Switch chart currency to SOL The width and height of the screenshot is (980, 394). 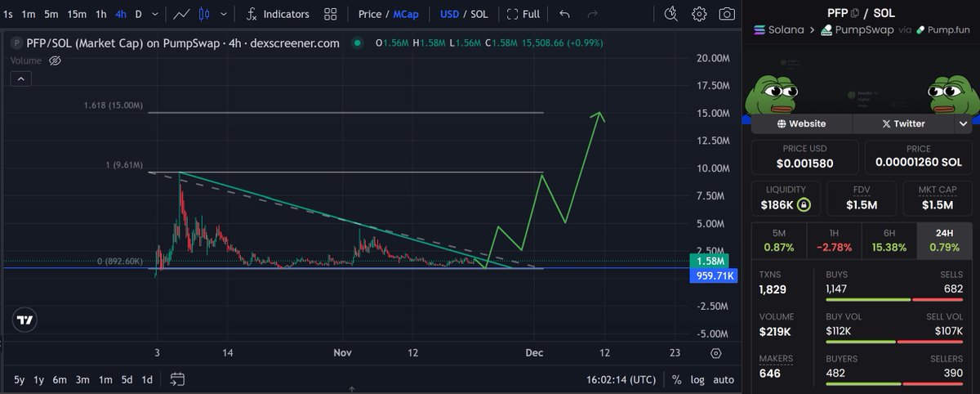pos(479,14)
